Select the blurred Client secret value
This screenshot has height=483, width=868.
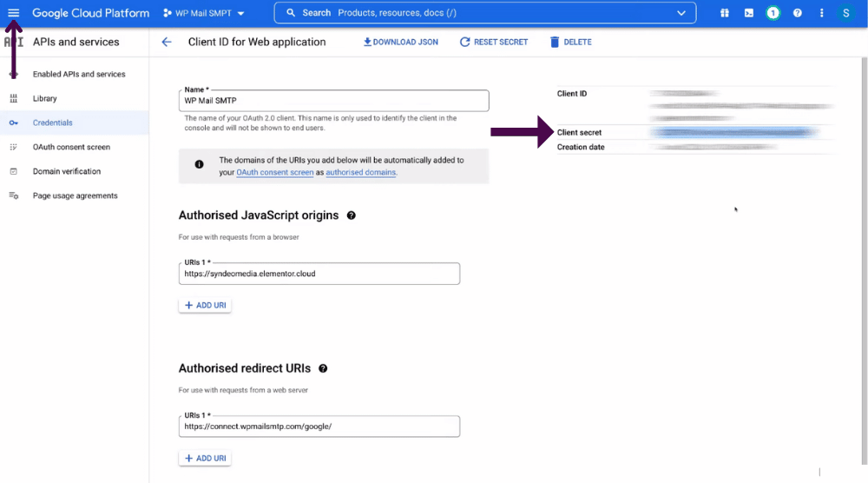tap(733, 132)
